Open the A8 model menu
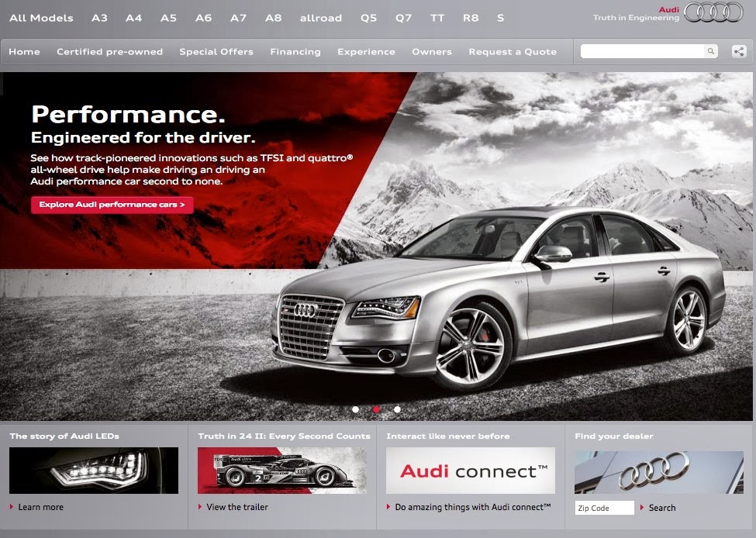756x538 pixels. pyautogui.click(x=274, y=18)
